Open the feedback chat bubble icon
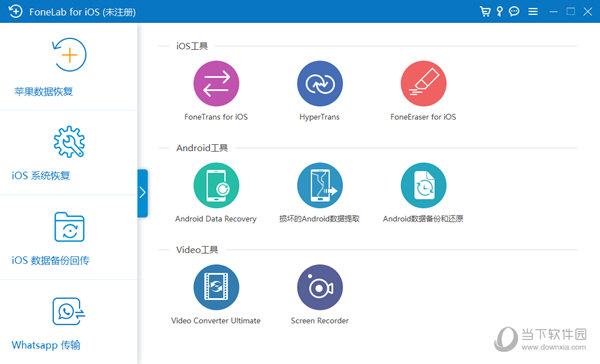This screenshot has width=600, height=364. [514, 11]
